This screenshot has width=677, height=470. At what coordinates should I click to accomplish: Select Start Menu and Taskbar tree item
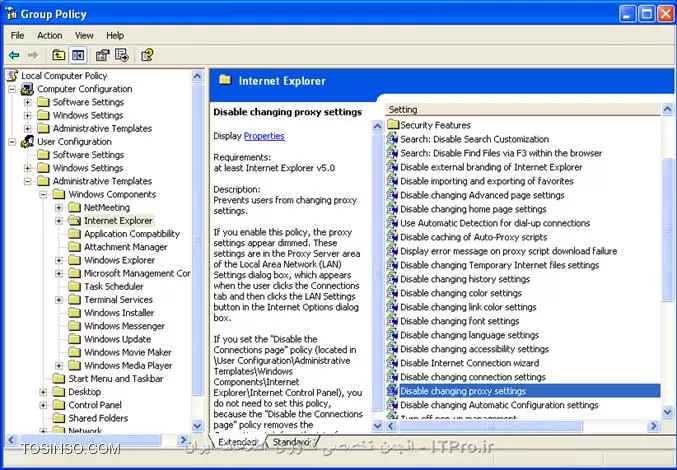[x=116, y=379]
